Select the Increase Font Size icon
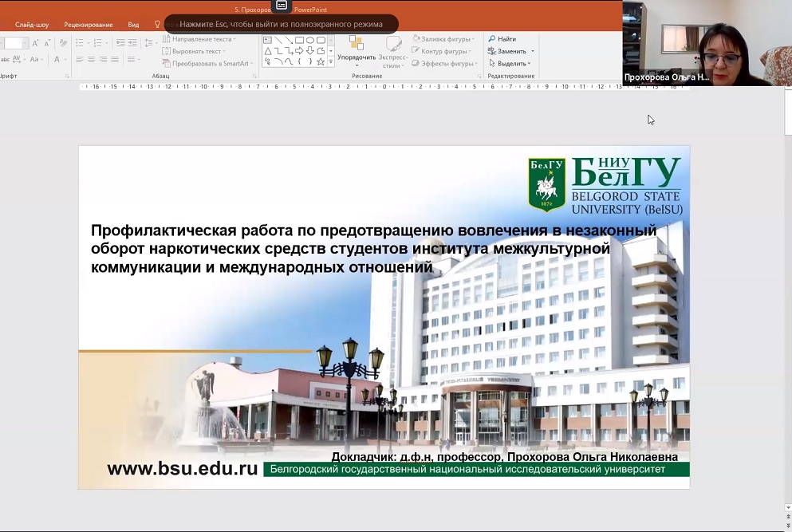 point(35,43)
